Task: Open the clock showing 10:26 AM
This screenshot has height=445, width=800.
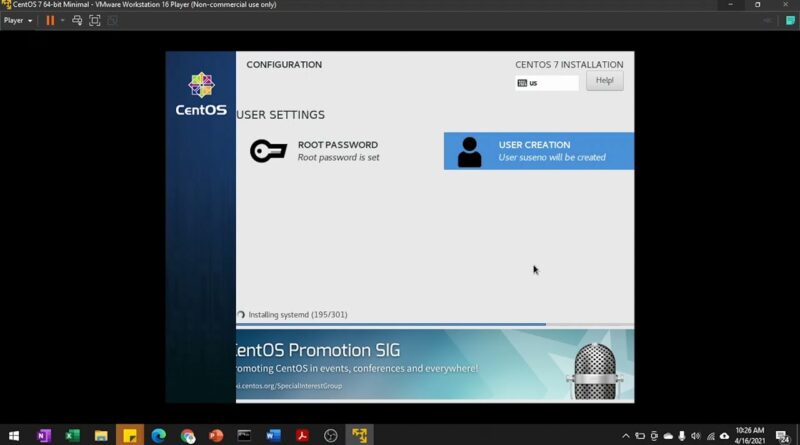Action: point(750,435)
